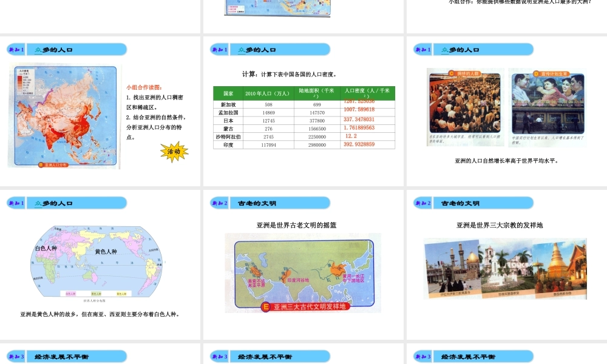Click the 2010年人口(万人) header cell
The width and height of the screenshot is (607, 364).
(268, 93)
